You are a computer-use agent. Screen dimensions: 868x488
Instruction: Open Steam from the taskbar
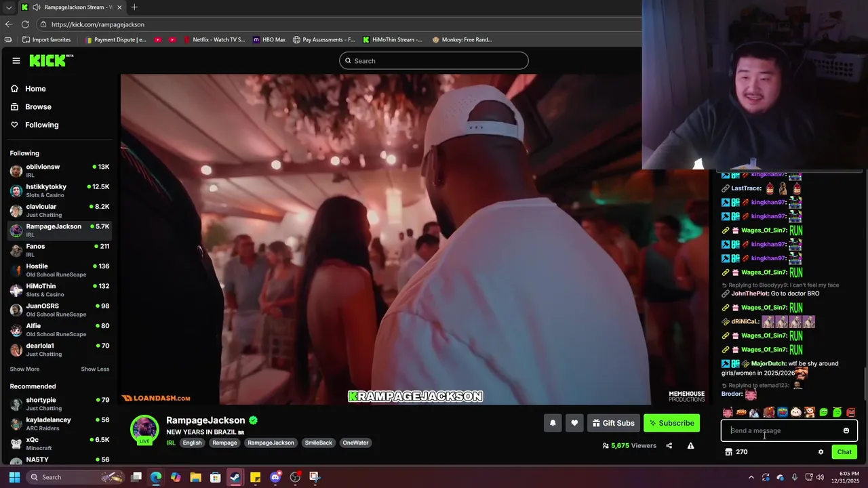(235, 477)
